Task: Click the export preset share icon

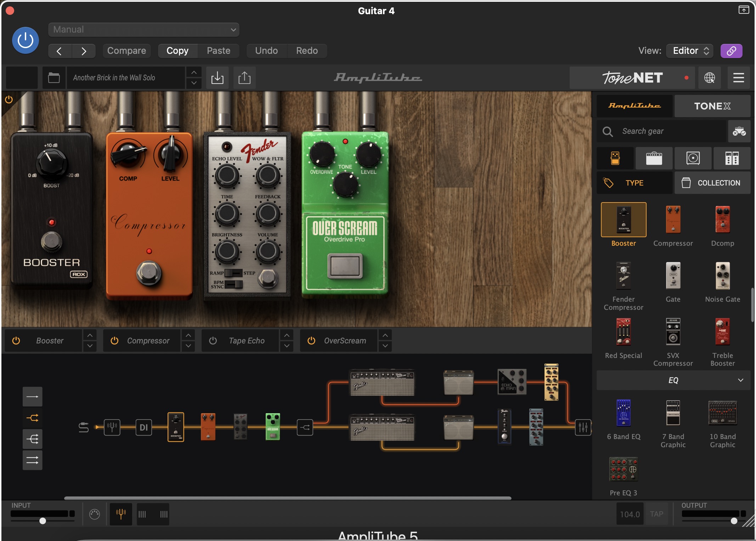Action: 244,78
